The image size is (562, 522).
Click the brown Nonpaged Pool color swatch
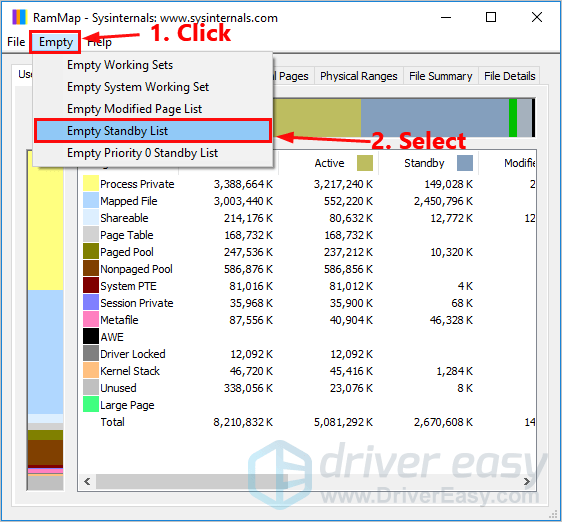click(91, 269)
